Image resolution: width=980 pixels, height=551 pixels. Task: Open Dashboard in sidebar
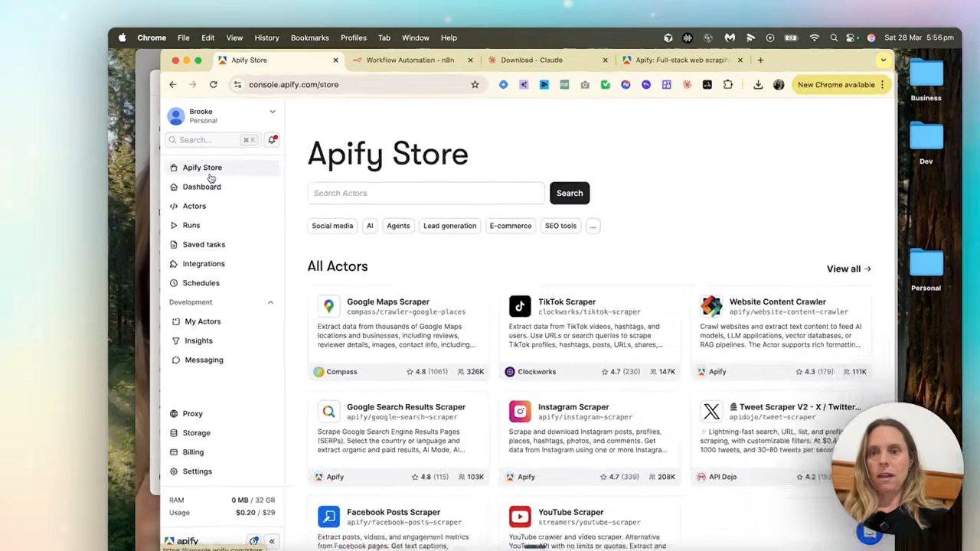[x=201, y=187]
